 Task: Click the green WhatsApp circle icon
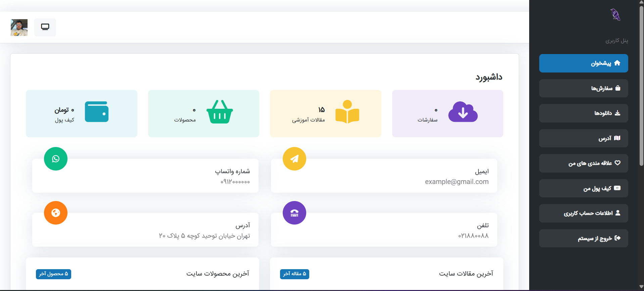(x=56, y=159)
